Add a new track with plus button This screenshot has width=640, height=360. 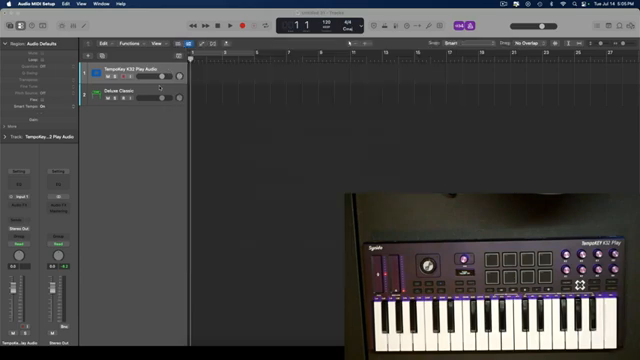point(88,56)
